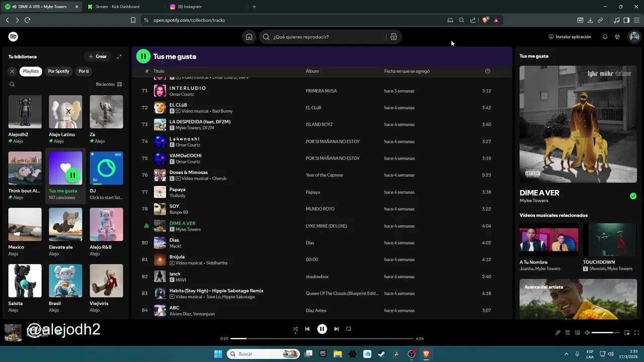Search within Tu biblioteca
The image size is (644, 362).
(12, 84)
